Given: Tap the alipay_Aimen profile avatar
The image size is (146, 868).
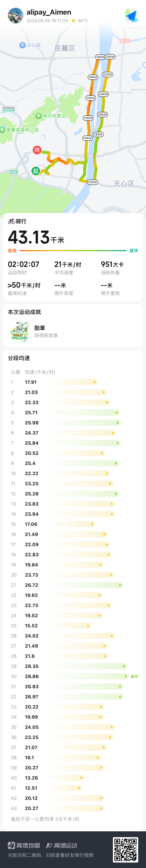Looking at the screenshot, I should pyautogui.click(x=15, y=15).
